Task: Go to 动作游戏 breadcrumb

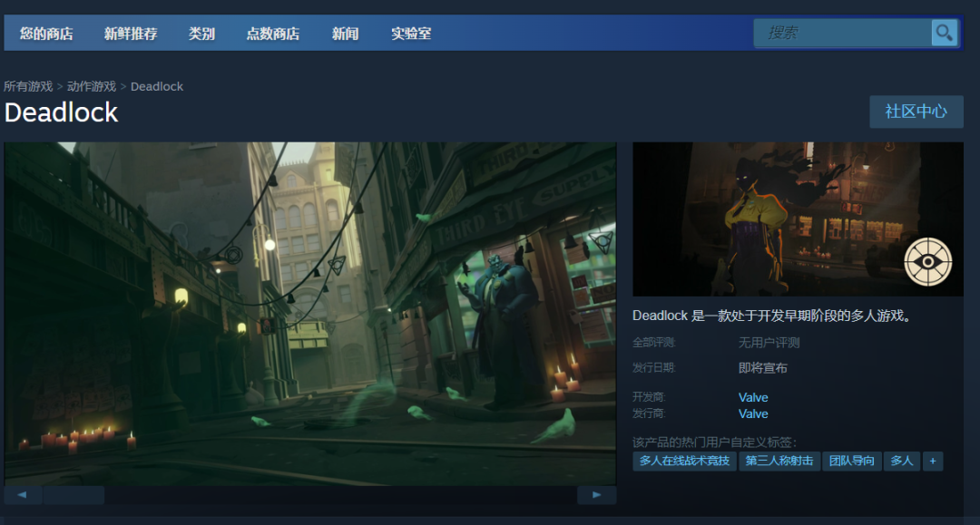Action: click(x=92, y=86)
